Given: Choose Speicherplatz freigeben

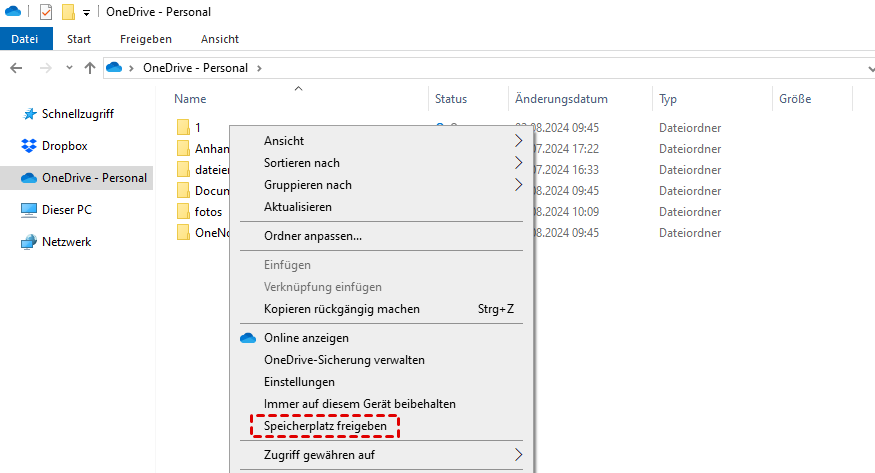Looking at the screenshot, I should 382,426.
